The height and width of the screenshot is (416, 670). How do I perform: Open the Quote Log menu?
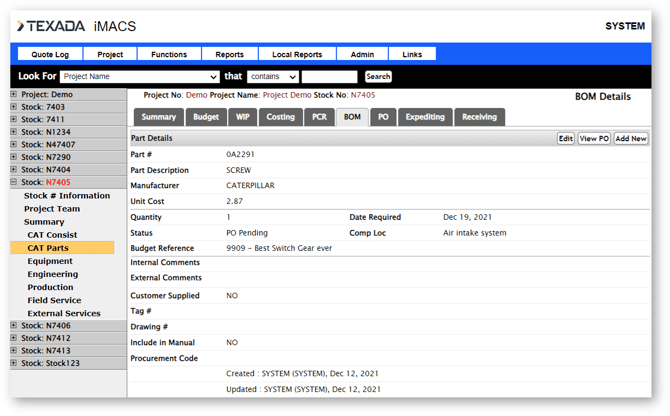click(x=50, y=55)
